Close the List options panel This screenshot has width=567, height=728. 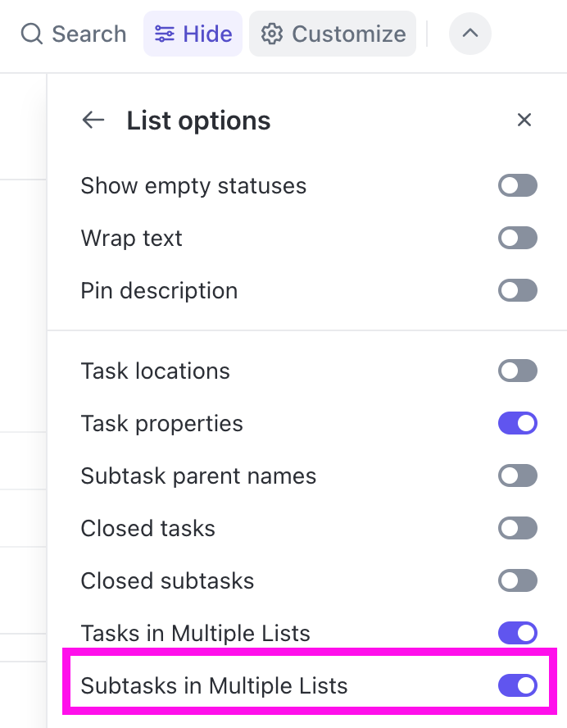click(524, 121)
